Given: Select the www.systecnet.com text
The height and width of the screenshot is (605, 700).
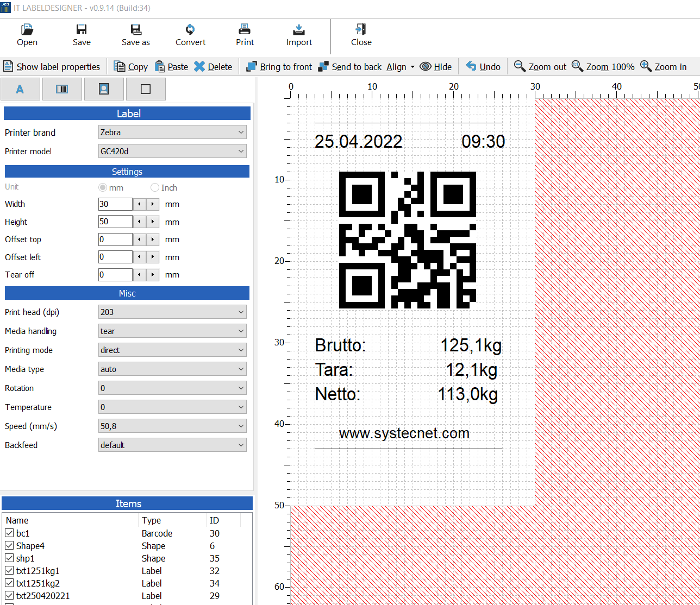Looking at the screenshot, I should tap(404, 433).
